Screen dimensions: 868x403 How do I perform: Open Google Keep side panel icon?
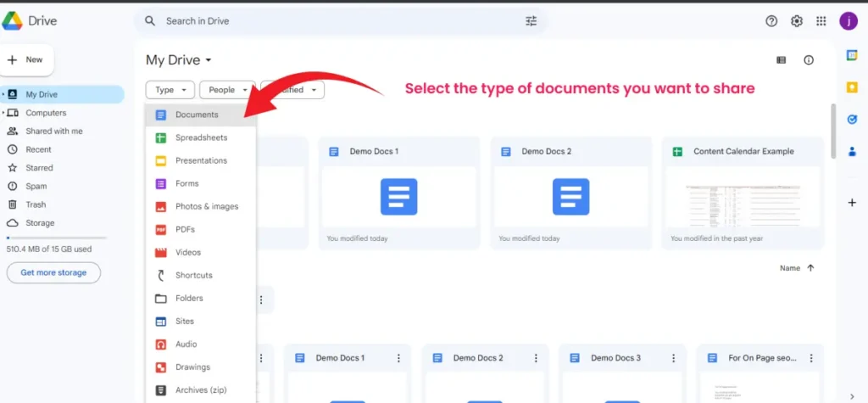coord(852,87)
